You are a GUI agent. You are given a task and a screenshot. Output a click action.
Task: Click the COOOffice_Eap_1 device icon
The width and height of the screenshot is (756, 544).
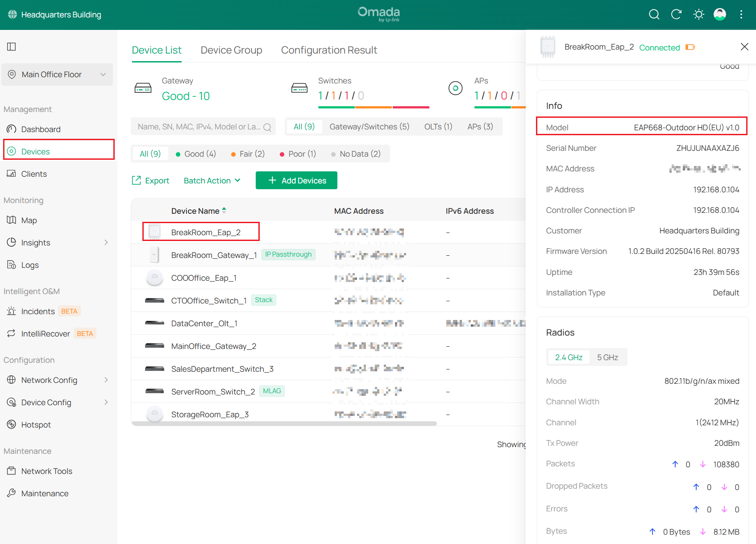tap(154, 278)
